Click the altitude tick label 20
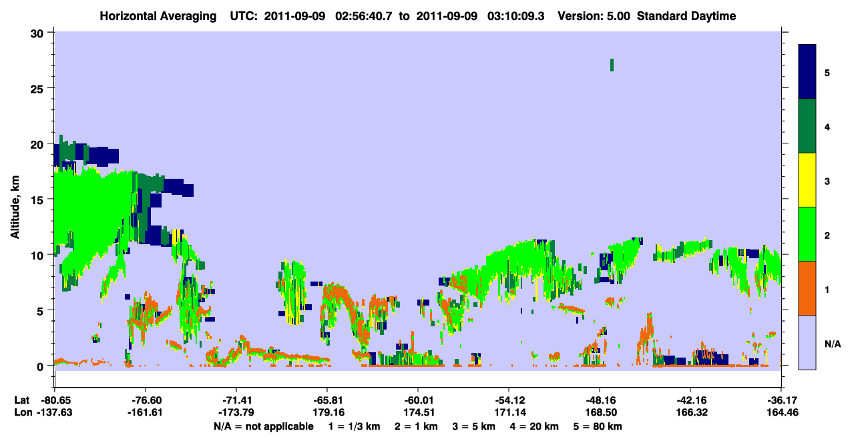The height and width of the screenshot is (445, 868). click(39, 144)
